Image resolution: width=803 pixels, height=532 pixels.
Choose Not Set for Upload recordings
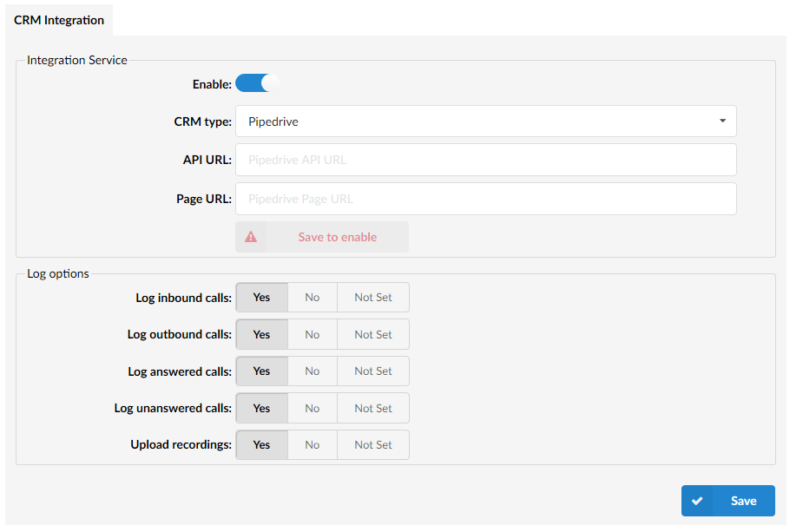[372, 445]
